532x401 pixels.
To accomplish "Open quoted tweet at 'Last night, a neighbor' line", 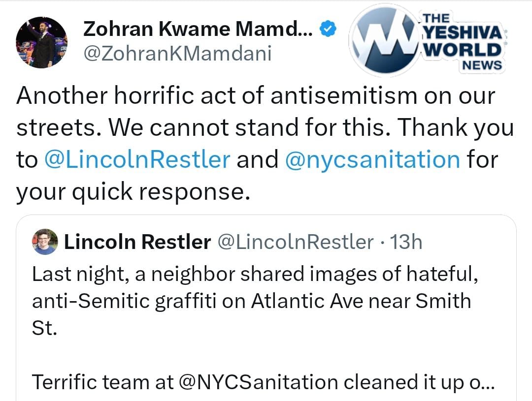I will pos(254,274).
